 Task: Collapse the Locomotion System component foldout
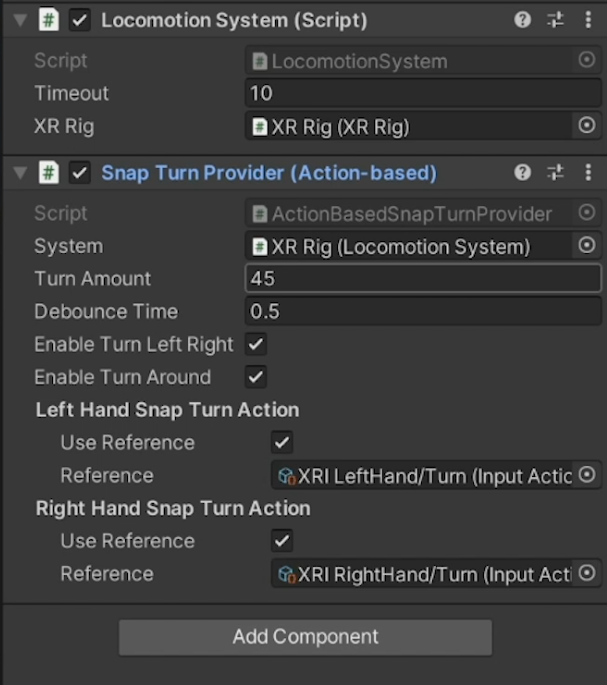(x=19, y=20)
